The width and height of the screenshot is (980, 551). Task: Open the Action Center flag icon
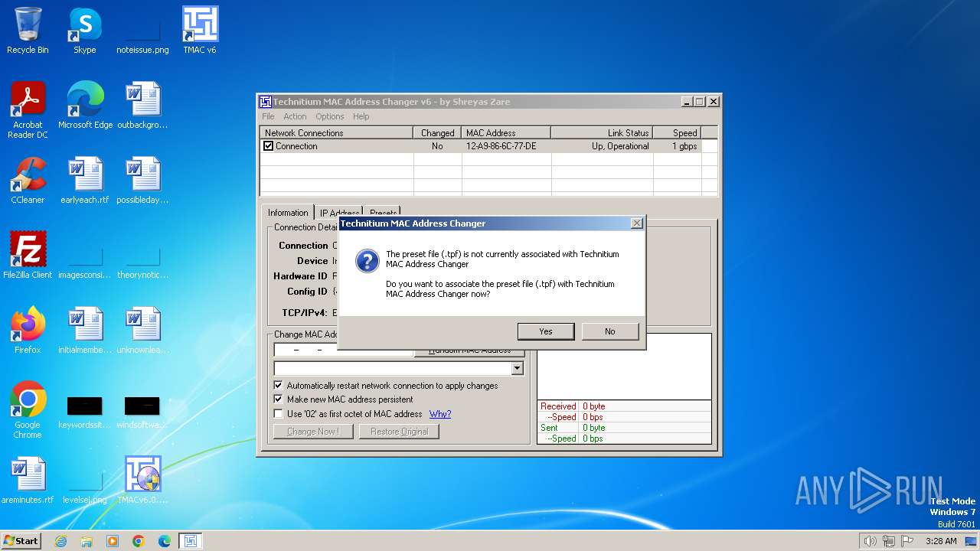pos(907,541)
